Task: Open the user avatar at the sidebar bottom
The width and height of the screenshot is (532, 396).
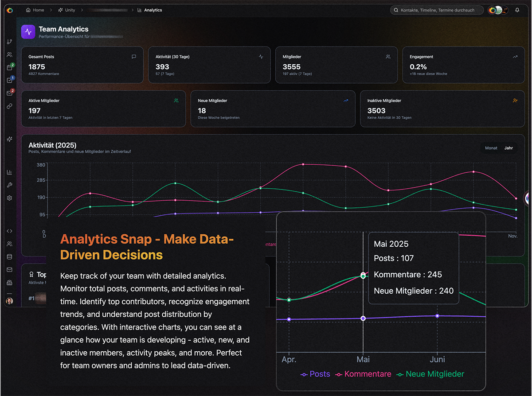Action: pos(9,301)
